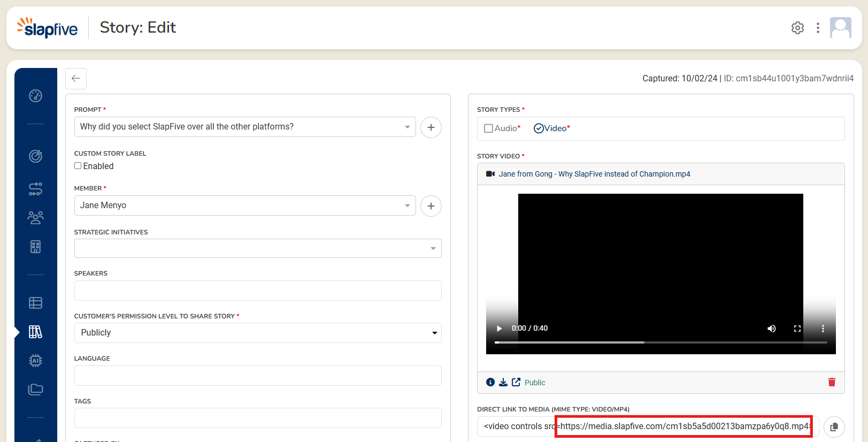The height and width of the screenshot is (442, 868).
Task: Uncheck the Video story type
Action: [539, 128]
